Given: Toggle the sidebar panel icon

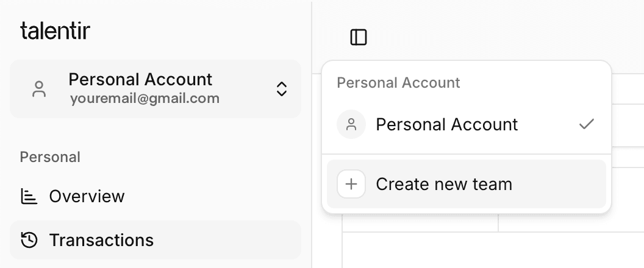Looking at the screenshot, I should click(359, 38).
